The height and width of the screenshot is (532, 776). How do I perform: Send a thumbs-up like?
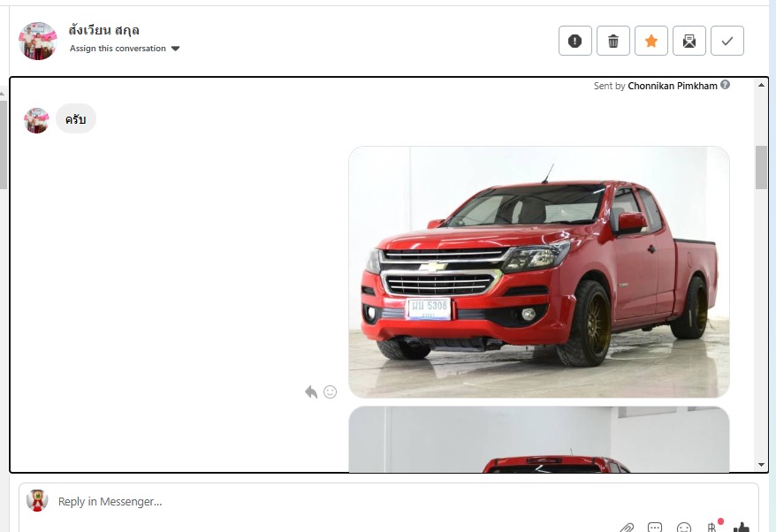pos(741,528)
